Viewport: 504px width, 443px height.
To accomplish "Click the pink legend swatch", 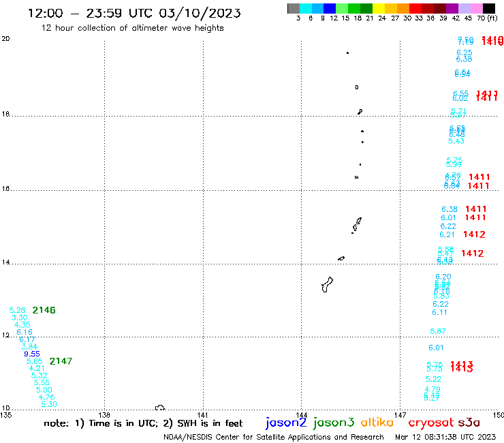I will click(476, 8).
